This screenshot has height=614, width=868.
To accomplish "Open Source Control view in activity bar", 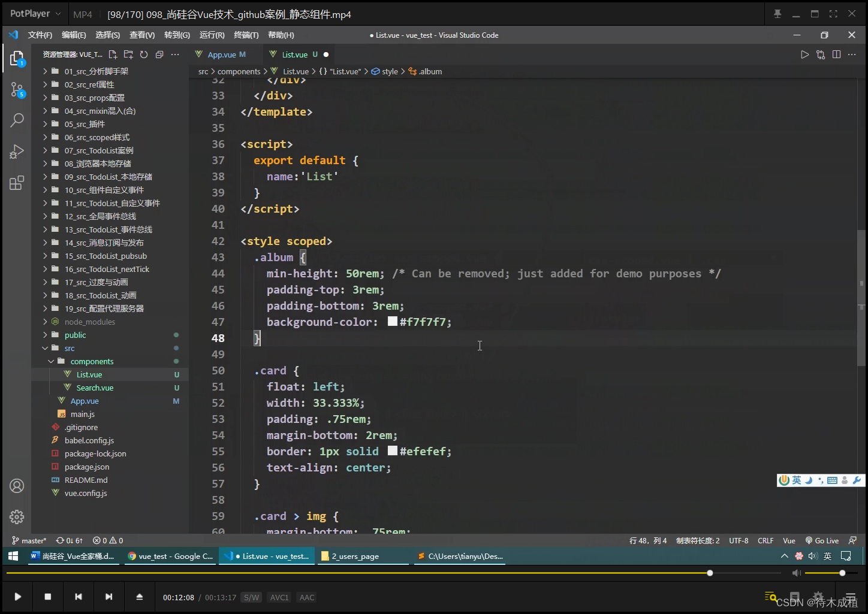I will coord(17,90).
